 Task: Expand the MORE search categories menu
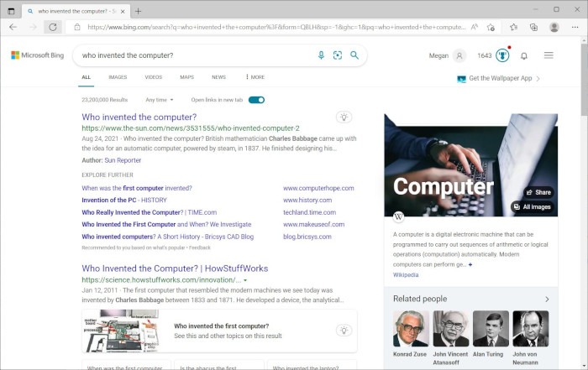[255, 77]
